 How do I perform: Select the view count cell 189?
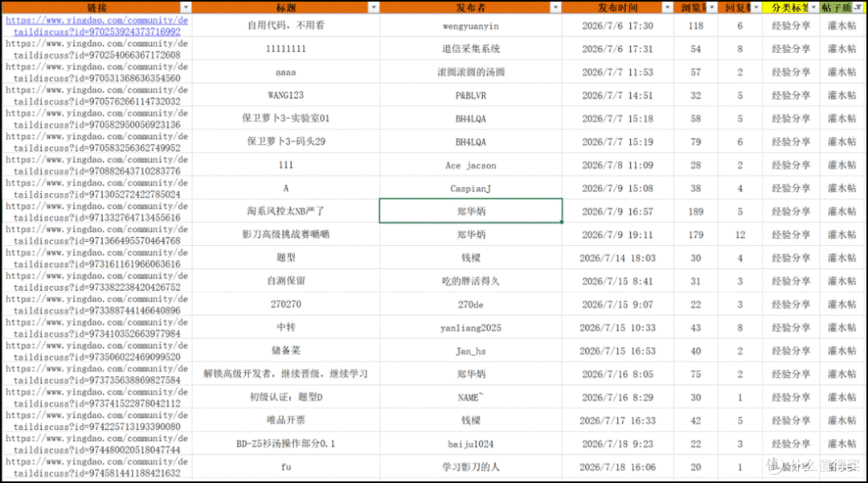[696, 211]
